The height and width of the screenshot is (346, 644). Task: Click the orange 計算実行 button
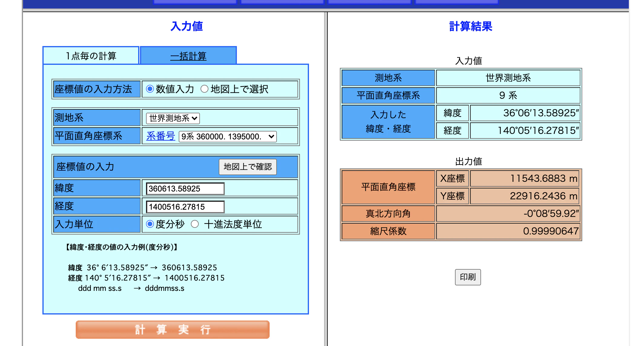click(x=172, y=330)
